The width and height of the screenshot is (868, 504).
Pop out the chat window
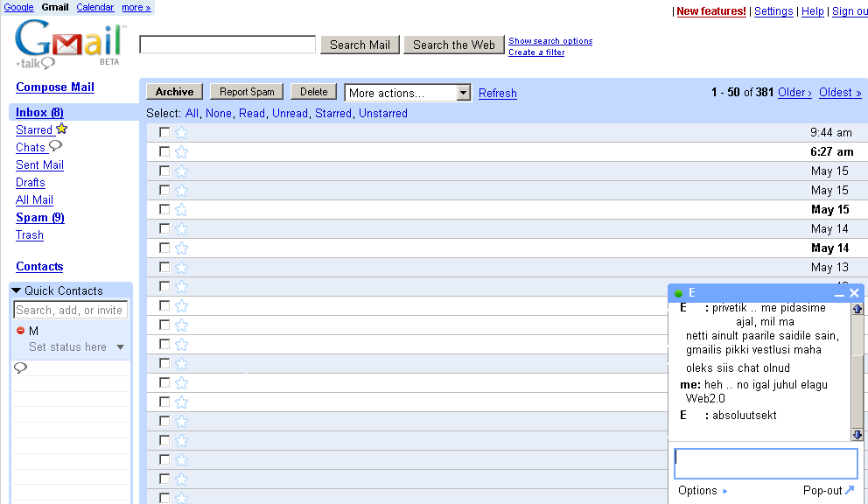tap(828, 491)
